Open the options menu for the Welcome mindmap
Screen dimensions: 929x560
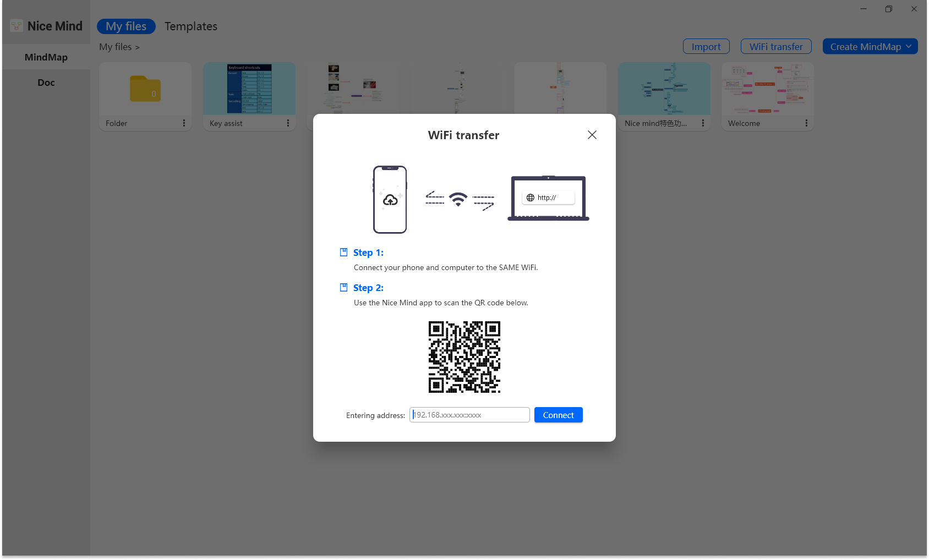pyautogui.click(x=807, y=123)
